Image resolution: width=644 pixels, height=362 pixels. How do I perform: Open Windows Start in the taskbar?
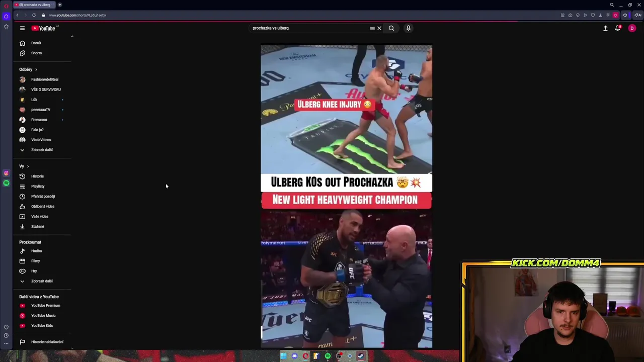point(283,356)
